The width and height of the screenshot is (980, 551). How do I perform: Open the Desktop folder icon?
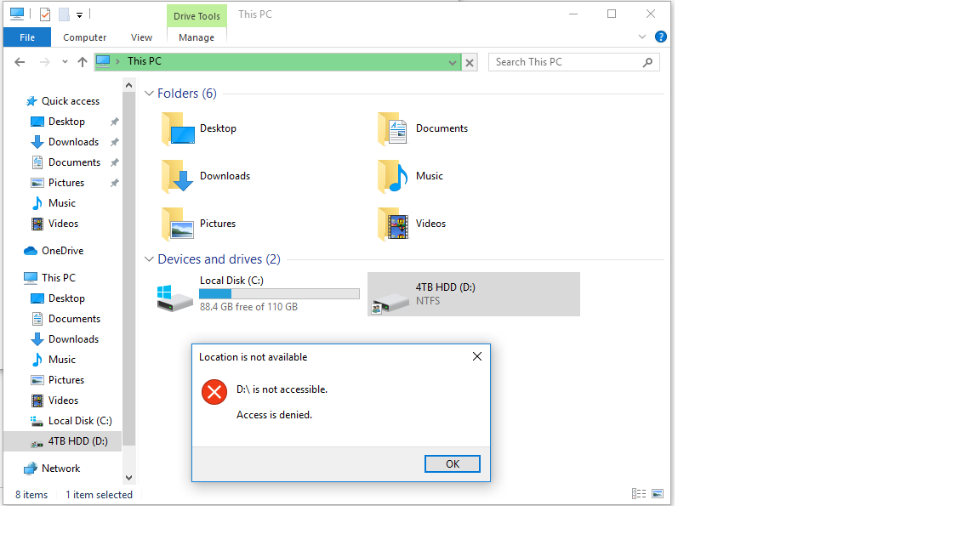pos(178,128)
